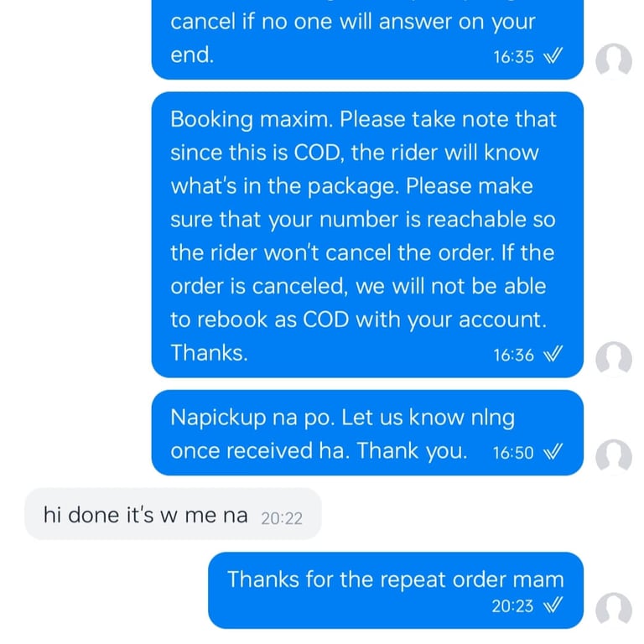Viewport: 644px width, 644px height.
Task: Click the 'Thanks.' line ending the COD message
Action: tap(209, 353)
